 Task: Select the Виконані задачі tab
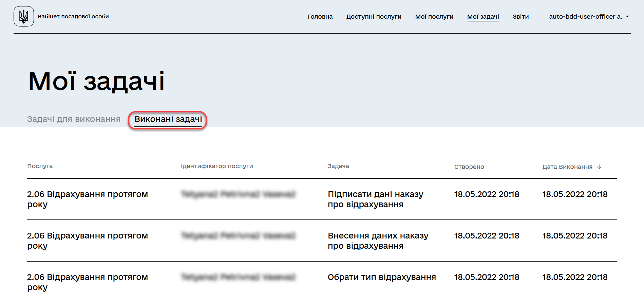pos(168,120)
